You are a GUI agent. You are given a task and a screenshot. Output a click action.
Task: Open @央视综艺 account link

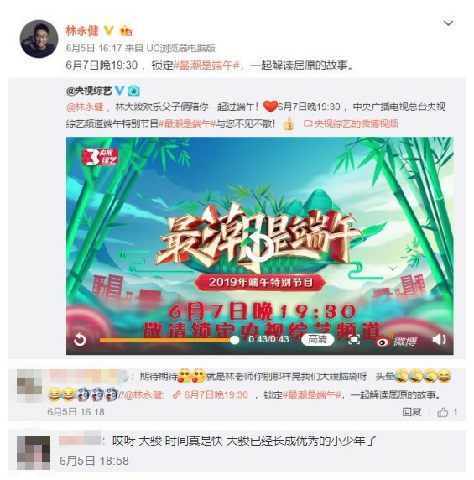point(89,91)
